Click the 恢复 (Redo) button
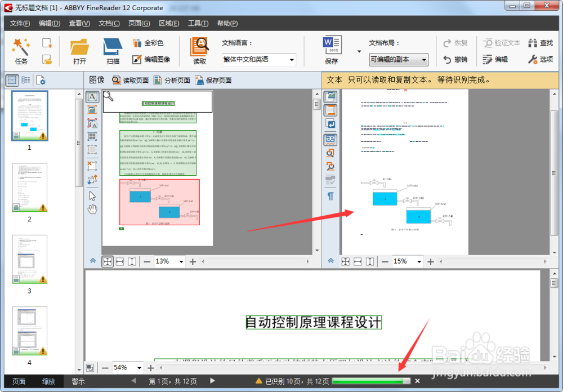This screenshot has height=392, width=563. pyautogui.click(x=455, y=43)
